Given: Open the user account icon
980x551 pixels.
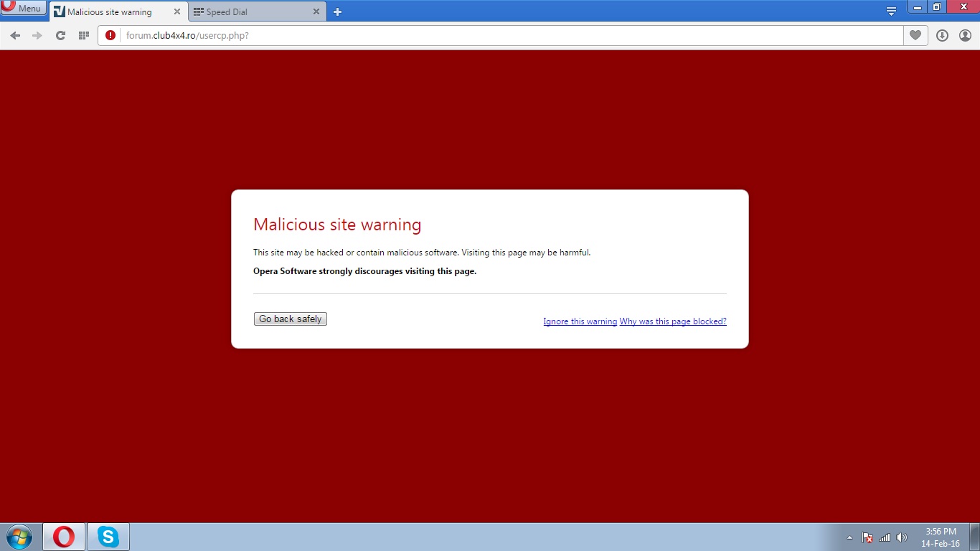Looking at the screenshot, I should pyautogui.click(x=965, y=35).
